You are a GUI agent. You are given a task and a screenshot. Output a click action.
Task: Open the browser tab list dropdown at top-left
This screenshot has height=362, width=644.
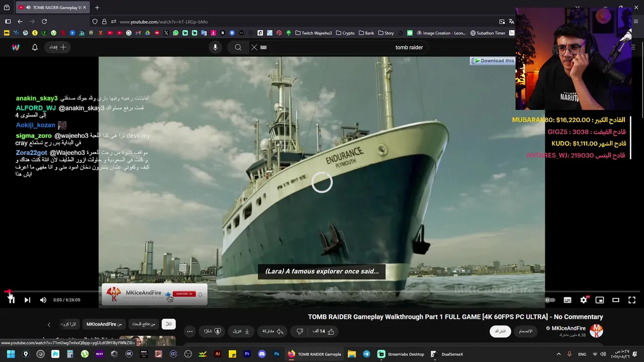coord(7,8)
